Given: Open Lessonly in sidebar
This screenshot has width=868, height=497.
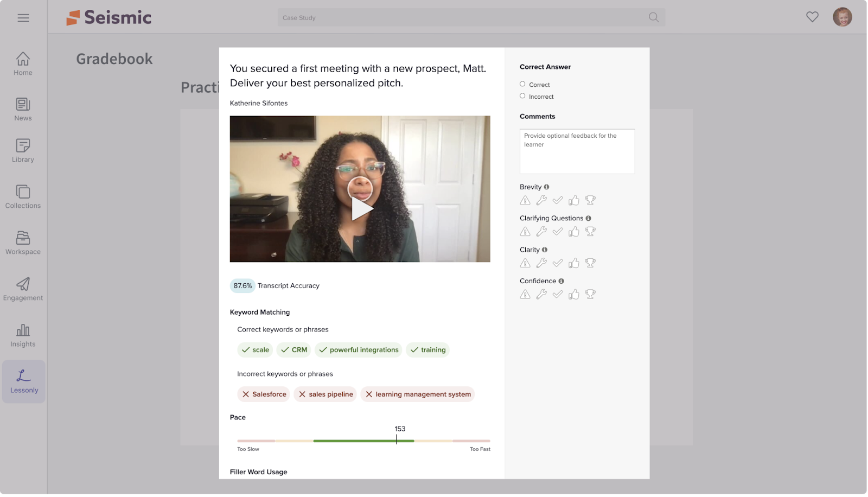Looking at the screenshot, I should pos(24,382).
